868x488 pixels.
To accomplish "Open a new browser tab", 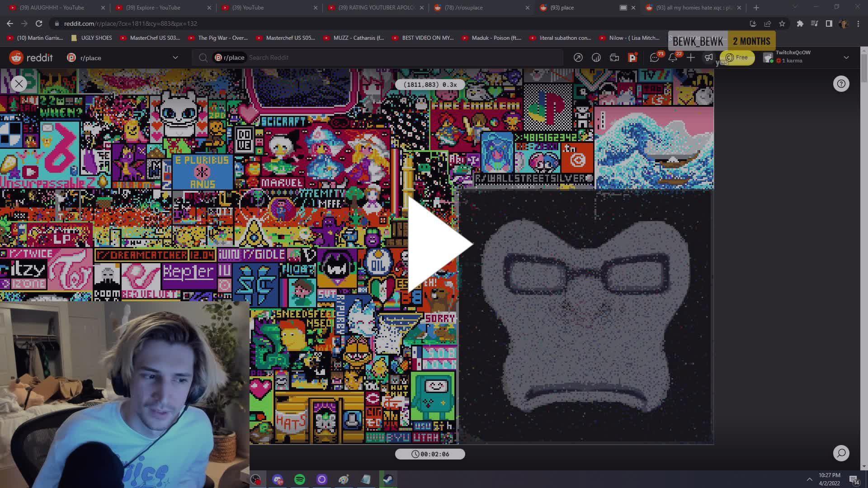I will (x=756, y=7).
